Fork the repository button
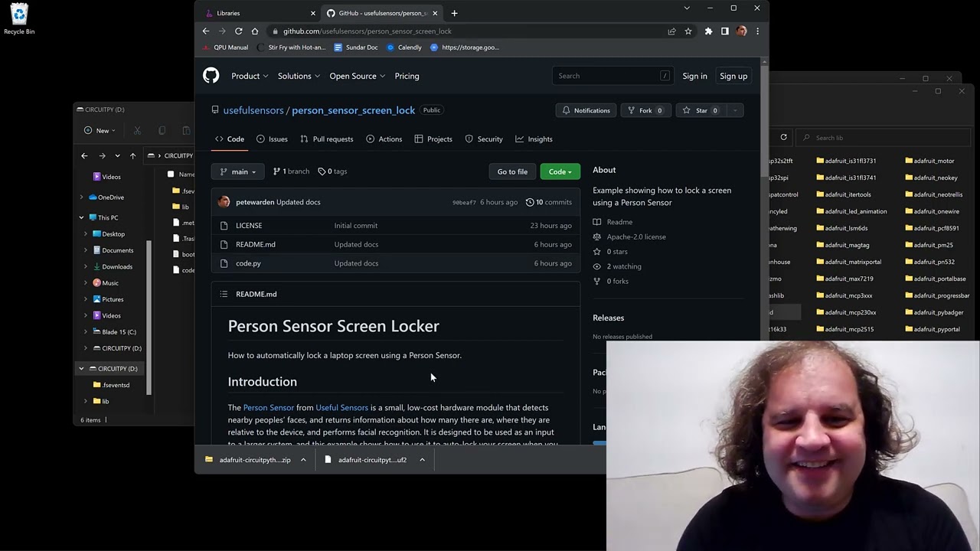Image resolution: width=980 pixels, height=551 pixels. point(645,110)
